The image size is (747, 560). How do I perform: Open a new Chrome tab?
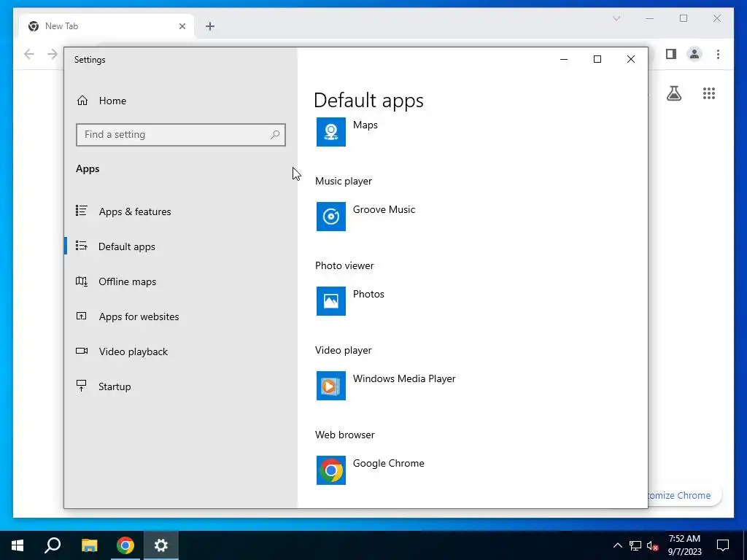[210, 26]
